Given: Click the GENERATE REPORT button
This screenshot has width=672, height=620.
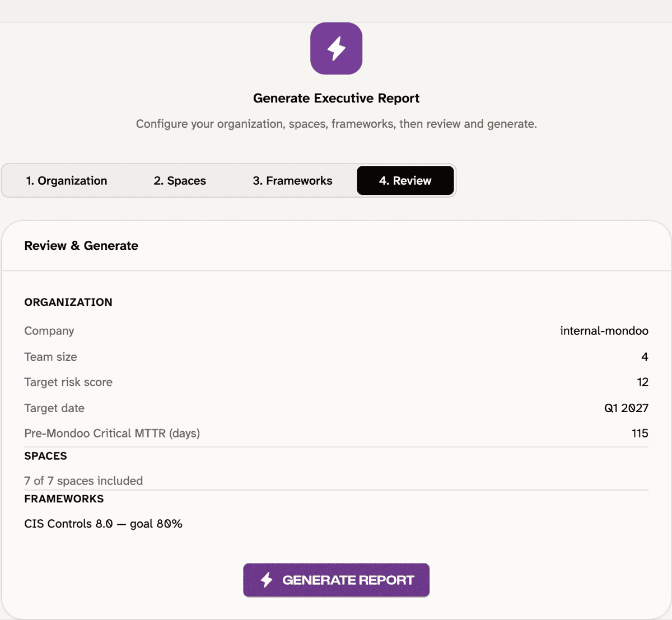Looking at the screenshot, I should pos(336,580).
